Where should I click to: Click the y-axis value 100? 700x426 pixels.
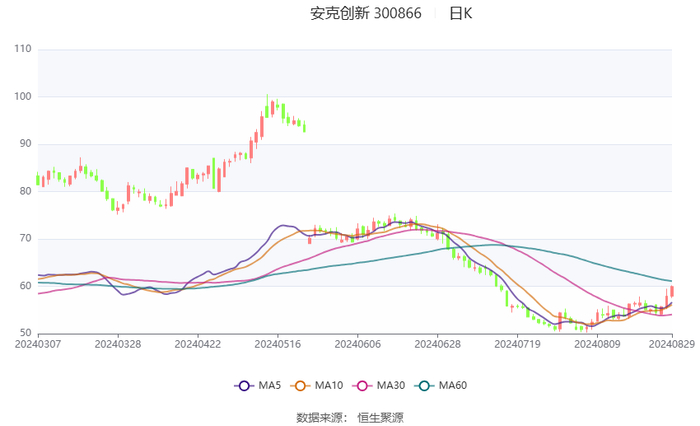(23, 96)
